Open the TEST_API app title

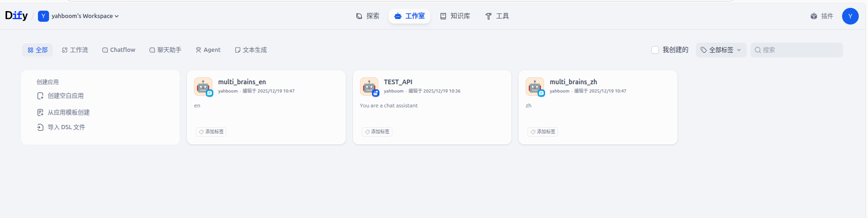pyautogui.click(x=398, y=82)
